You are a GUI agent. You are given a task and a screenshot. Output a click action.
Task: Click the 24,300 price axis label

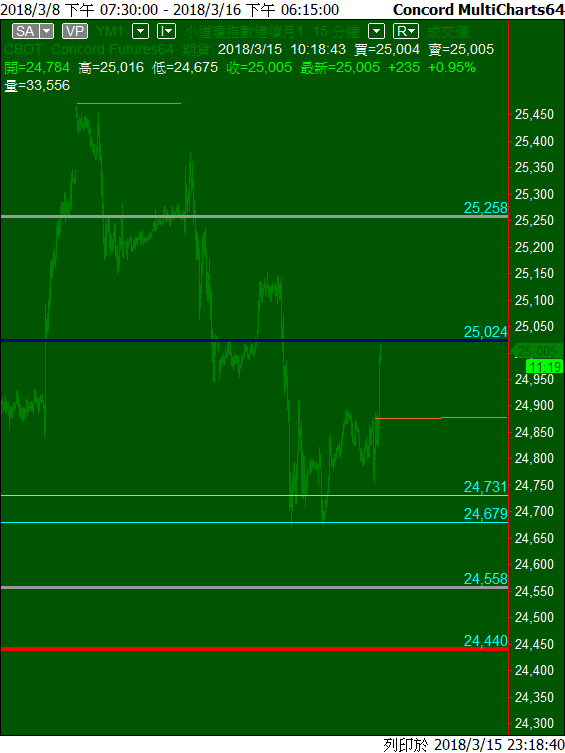click(534, 723)
